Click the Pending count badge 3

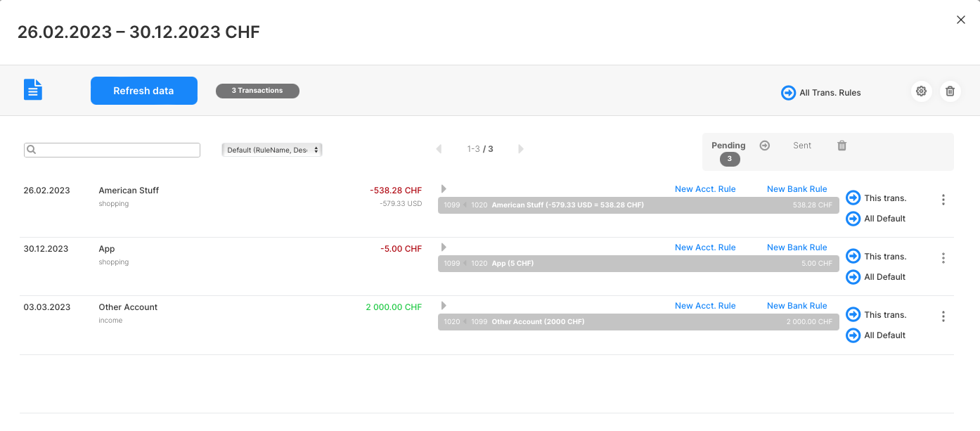(730, 160)
